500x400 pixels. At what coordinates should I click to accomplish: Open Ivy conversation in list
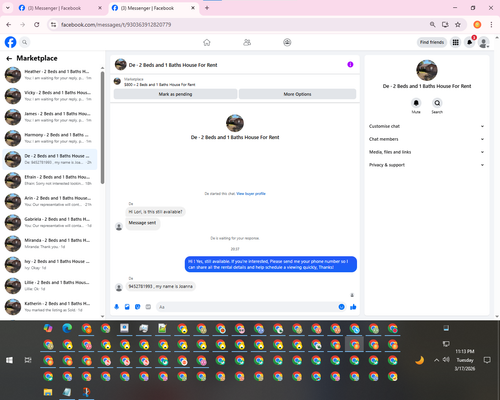coord(50,265)
